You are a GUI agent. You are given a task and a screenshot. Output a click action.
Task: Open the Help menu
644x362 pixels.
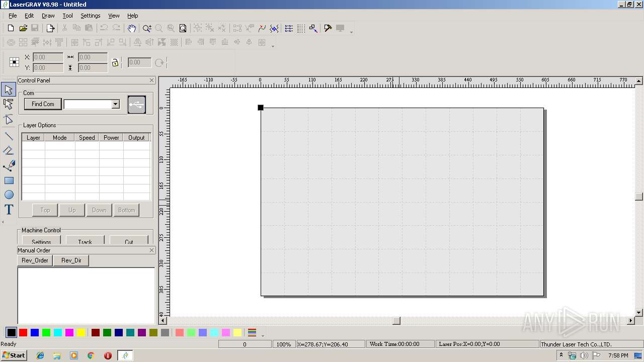tap(132, 16)
